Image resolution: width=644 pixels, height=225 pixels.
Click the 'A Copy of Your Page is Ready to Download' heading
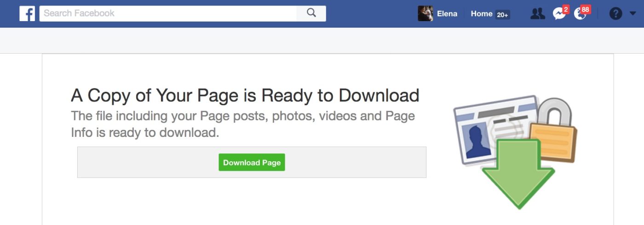pos(245,96)
